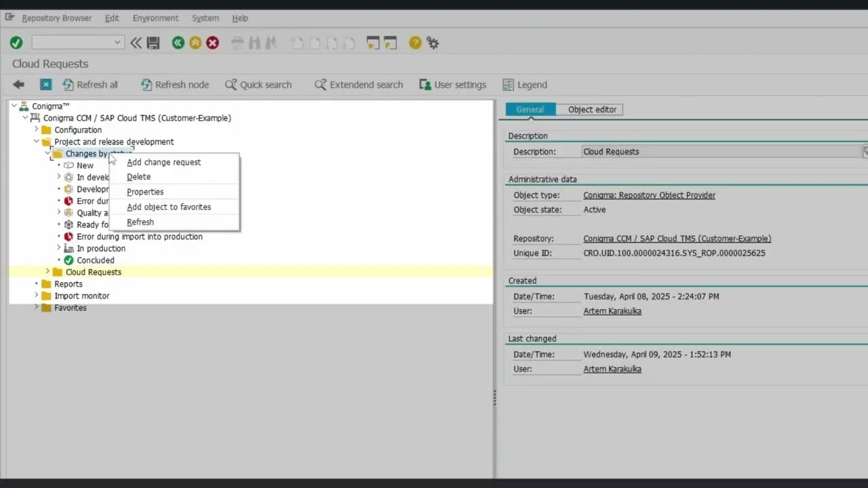The image size is (868, 488).
Task: Open the Repository link Conigma CCM / SAP Cloud TMS
Action: pos(677,239)
